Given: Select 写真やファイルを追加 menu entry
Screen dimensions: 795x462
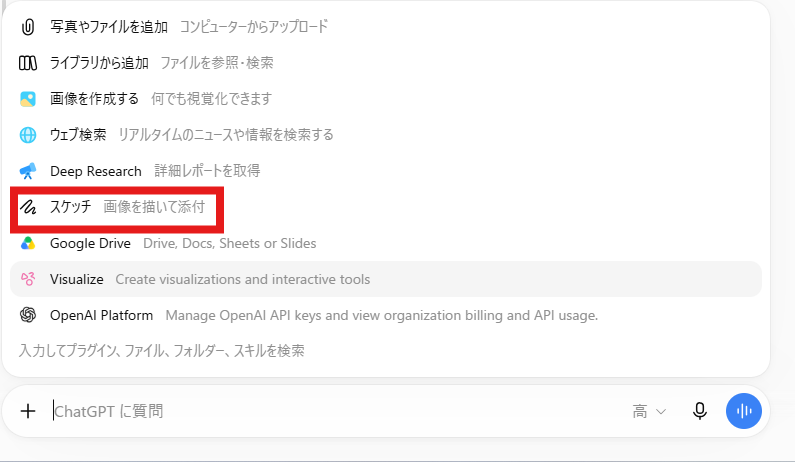Looking at the screenshot, I should [386, 27].
